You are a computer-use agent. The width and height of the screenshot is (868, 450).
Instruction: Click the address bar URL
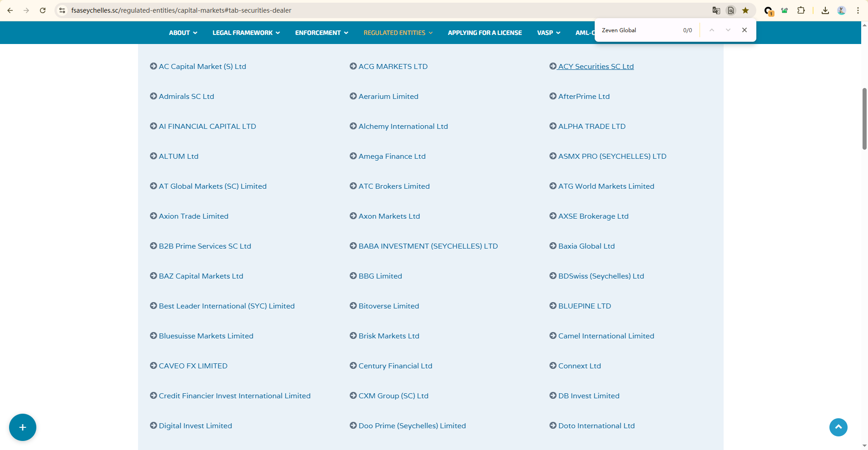coord(181,10)
